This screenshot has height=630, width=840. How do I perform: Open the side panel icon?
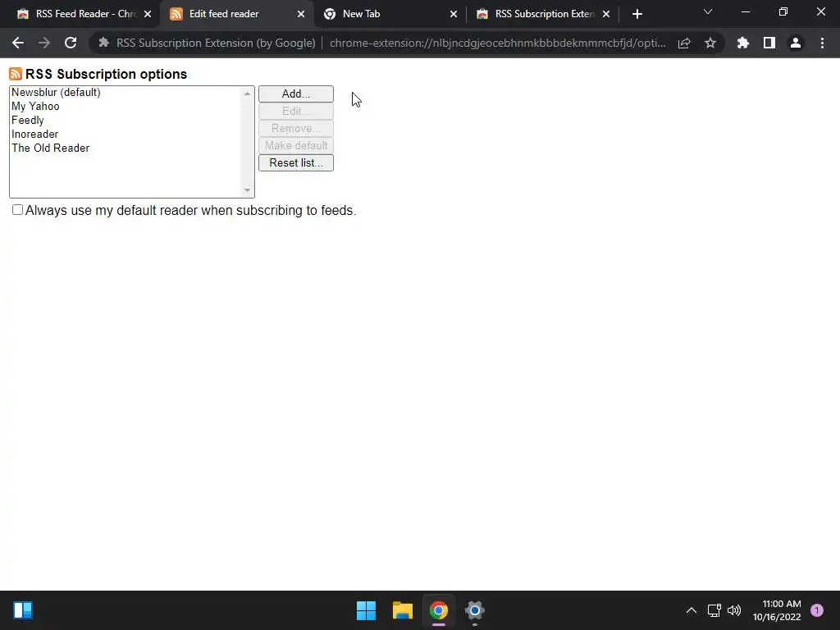click(769, 43)
